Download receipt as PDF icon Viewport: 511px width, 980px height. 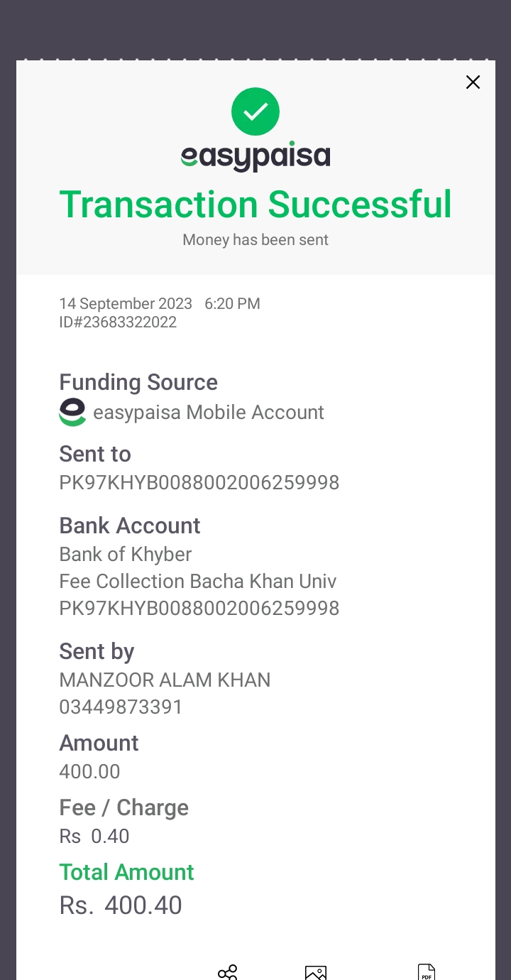[427, 972]
